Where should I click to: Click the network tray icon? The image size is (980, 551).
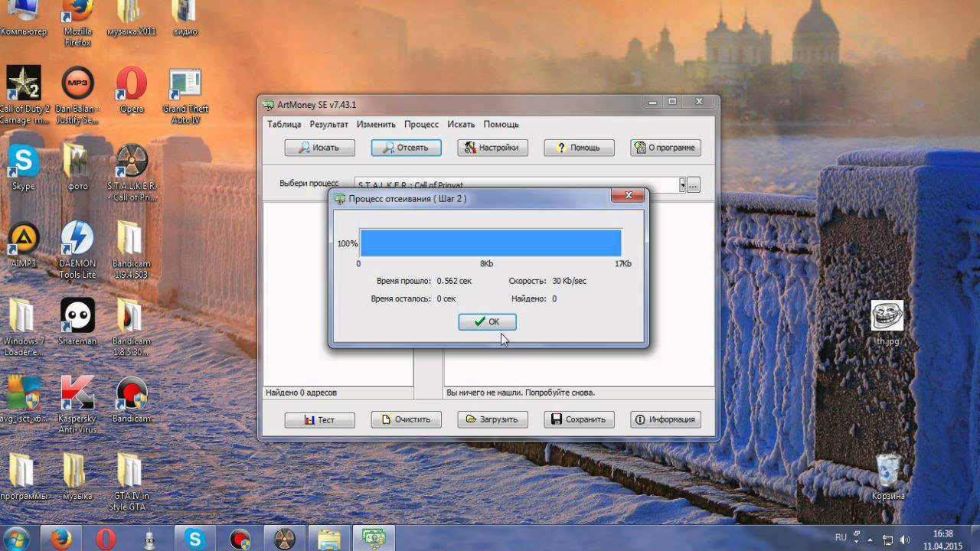pyautogui.click(x=889, y=539)
